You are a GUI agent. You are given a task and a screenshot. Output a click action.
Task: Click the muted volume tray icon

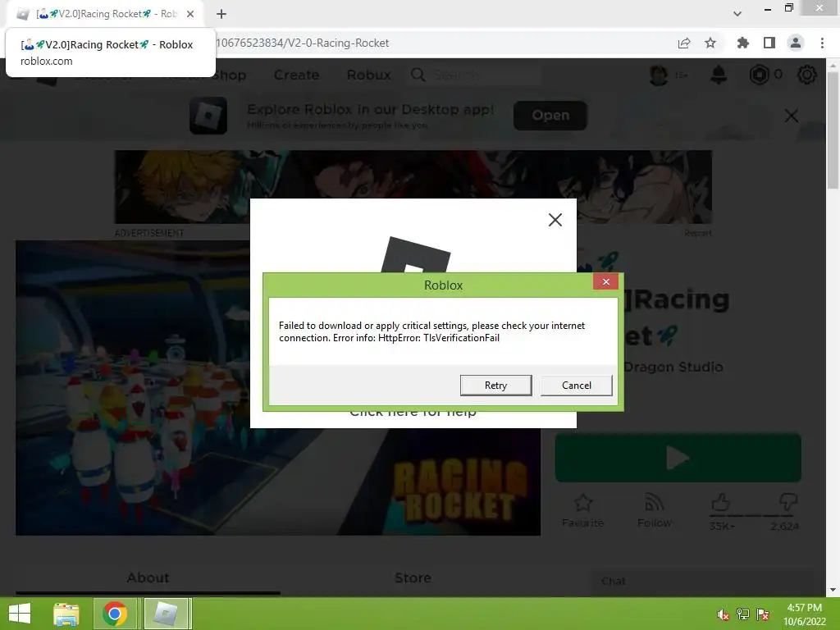[723, 614]
